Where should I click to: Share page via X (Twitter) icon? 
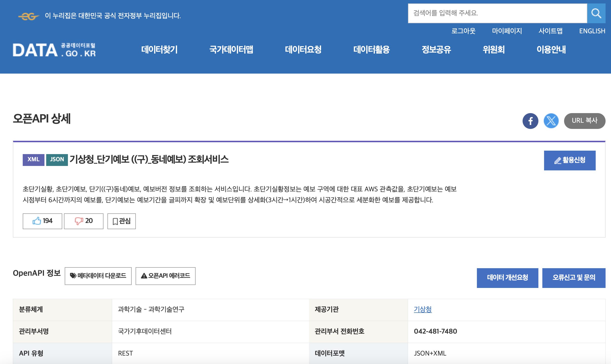tap(551, 121)
